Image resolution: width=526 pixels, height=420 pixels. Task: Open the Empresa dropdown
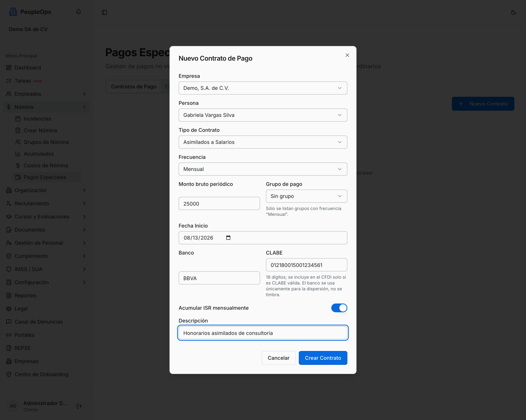point(263,88)
